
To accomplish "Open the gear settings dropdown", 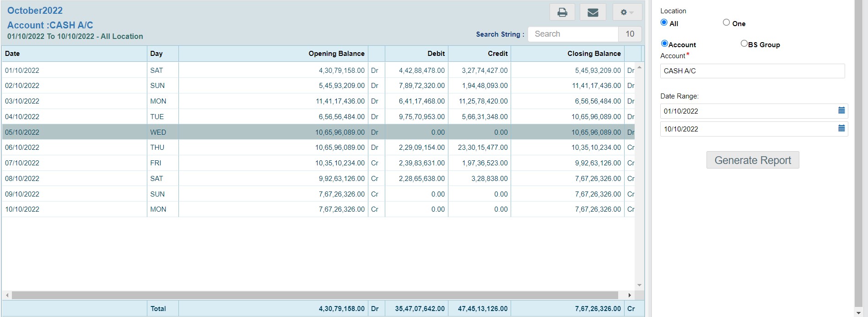I will 627,12.
